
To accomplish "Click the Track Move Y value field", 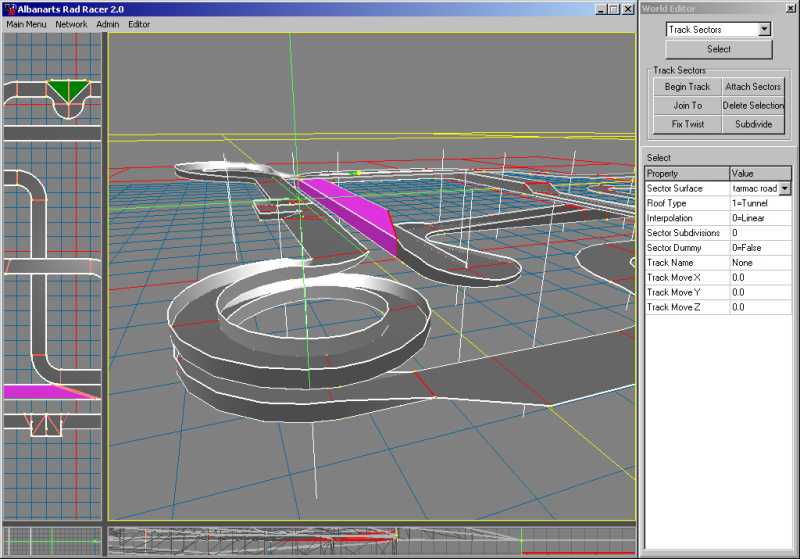I will click(760, 292).
